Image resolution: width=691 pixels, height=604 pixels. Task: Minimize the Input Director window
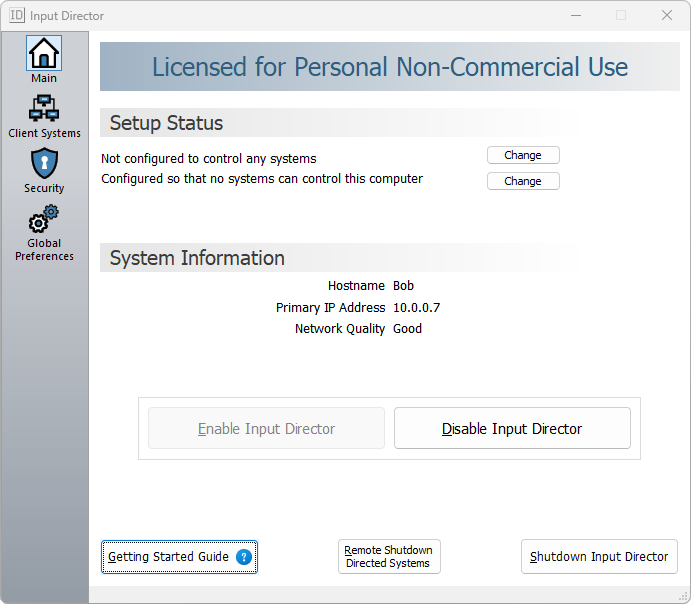tap(575, 16)
